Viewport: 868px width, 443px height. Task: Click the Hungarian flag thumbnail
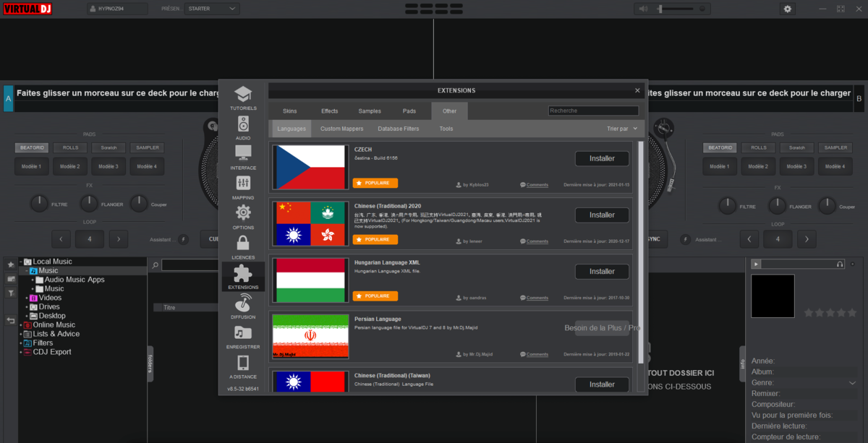coord(310,280)
